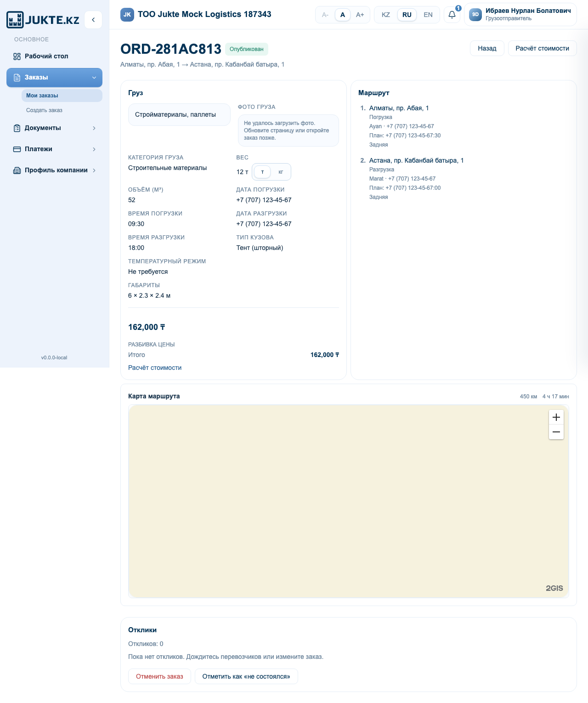This screenshot has height=703, width=588.
Task: Click company name ТОО Jukte Mock Logistics 187343
Action: click(x=204, y=14)
